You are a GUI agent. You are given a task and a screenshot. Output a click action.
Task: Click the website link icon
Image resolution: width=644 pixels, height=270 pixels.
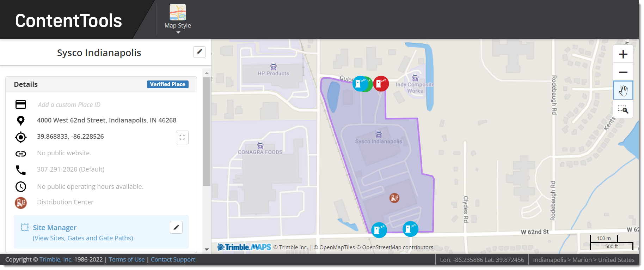(21, 154)
